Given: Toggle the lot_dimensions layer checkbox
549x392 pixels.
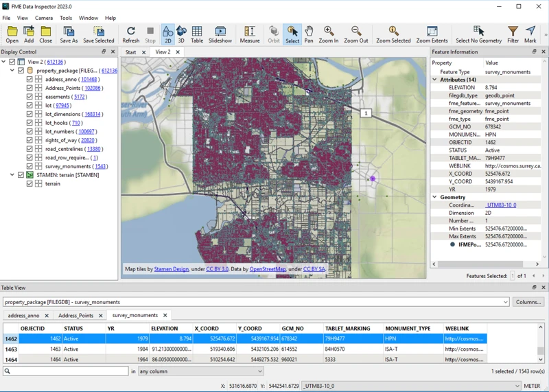Looking at the screenshot, I should pos(30,114).
